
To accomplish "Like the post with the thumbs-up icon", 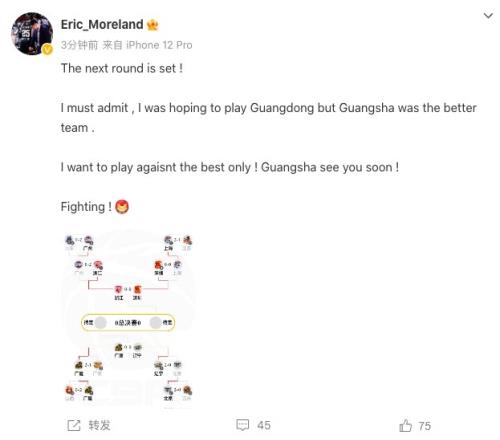I will [405, 425].
